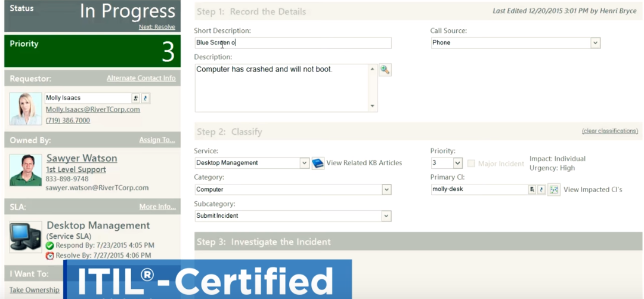Click the 1st Level Support team link
644x299 pixels.
pos(76,169)
